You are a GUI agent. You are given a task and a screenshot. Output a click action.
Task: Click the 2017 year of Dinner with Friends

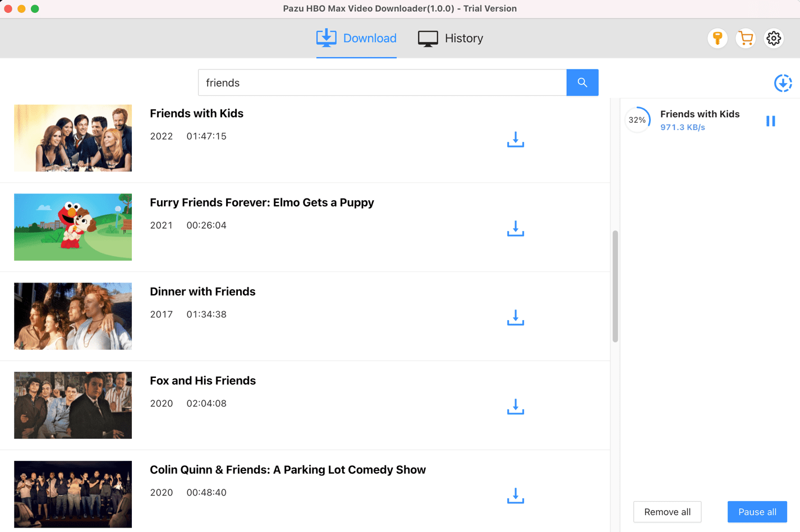click(x=162, y=314)
